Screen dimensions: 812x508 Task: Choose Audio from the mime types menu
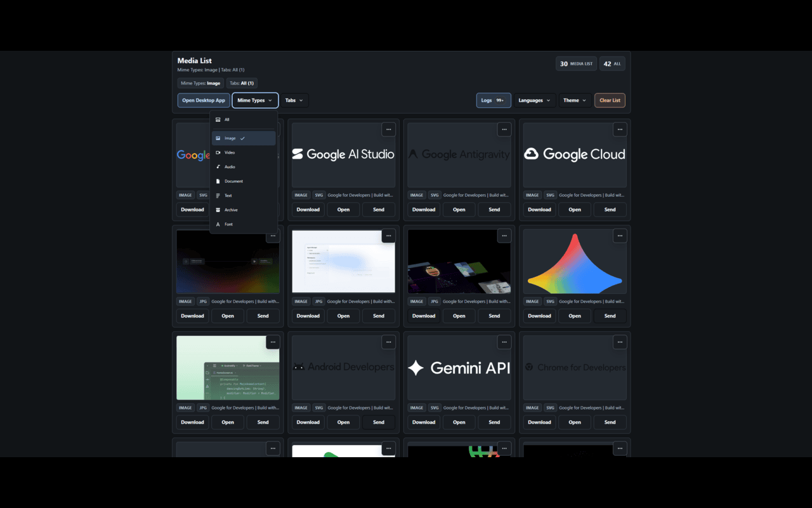click(x=244, y=167)
